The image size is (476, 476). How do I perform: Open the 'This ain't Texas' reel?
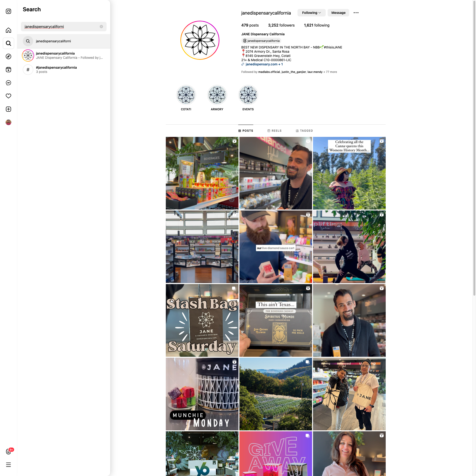[x=276, y=320]
